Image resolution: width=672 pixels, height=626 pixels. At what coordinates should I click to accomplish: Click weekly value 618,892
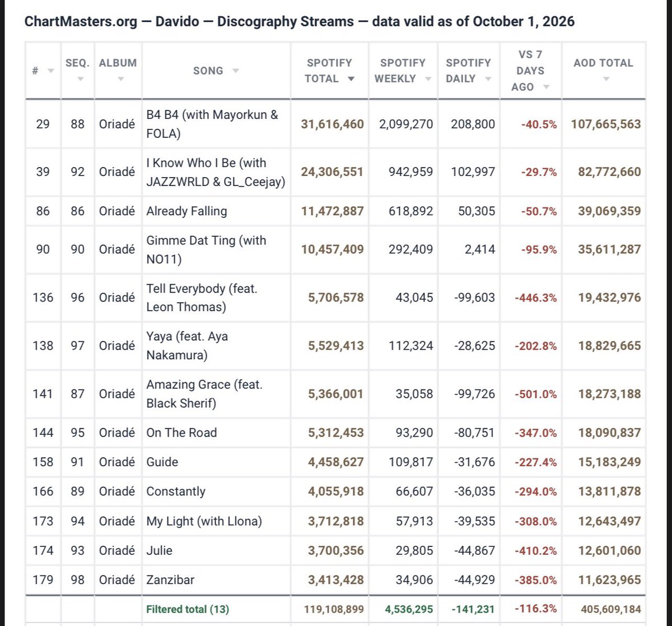410,211
